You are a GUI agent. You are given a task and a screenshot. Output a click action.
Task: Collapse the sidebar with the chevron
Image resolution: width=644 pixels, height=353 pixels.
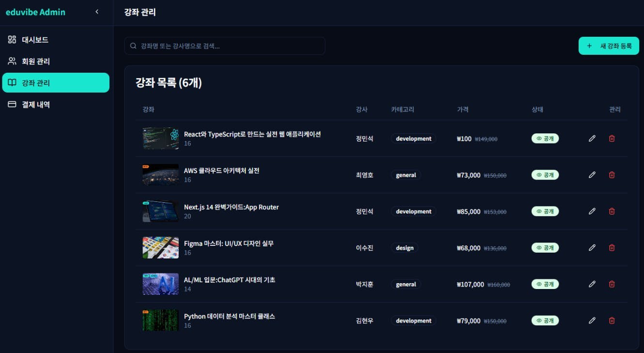point(97,12)
